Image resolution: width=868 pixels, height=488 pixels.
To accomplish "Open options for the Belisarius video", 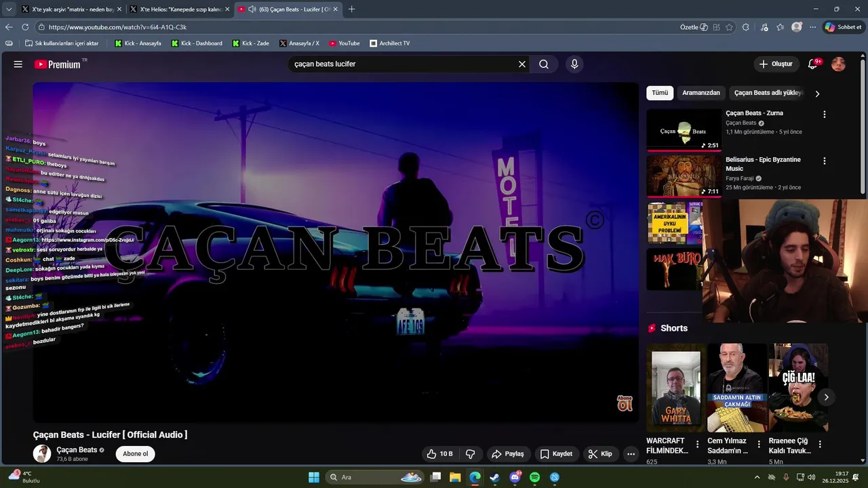I will 825,161.
